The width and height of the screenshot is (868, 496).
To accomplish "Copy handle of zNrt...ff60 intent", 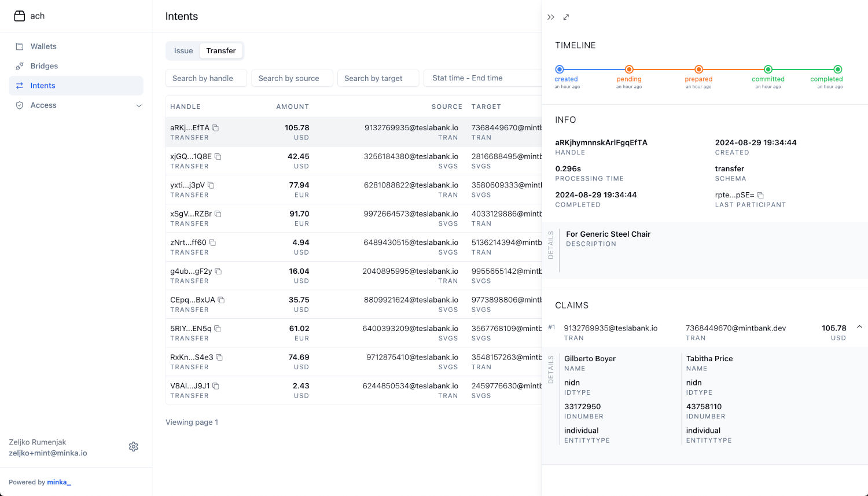I will 212,243.
